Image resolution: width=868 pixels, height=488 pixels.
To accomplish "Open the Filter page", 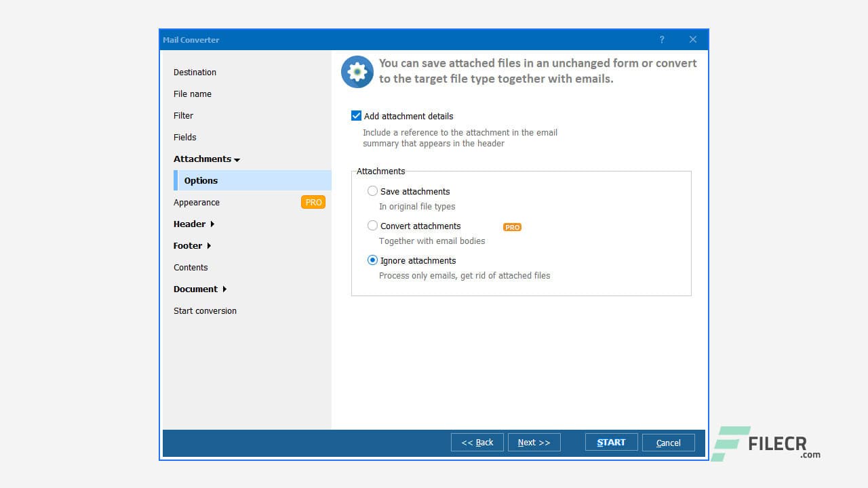I will click(x=183, y=115).
